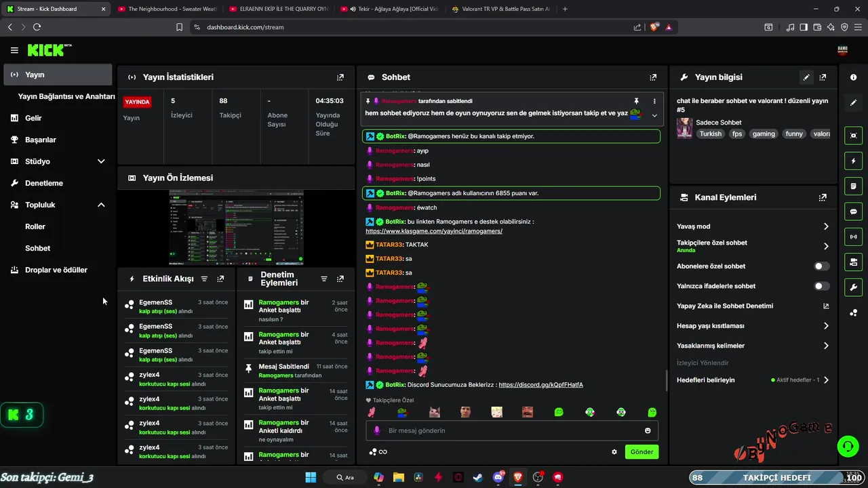Open Discord from the taskbar
Screen dimensions: 868x488
(498, 477)
